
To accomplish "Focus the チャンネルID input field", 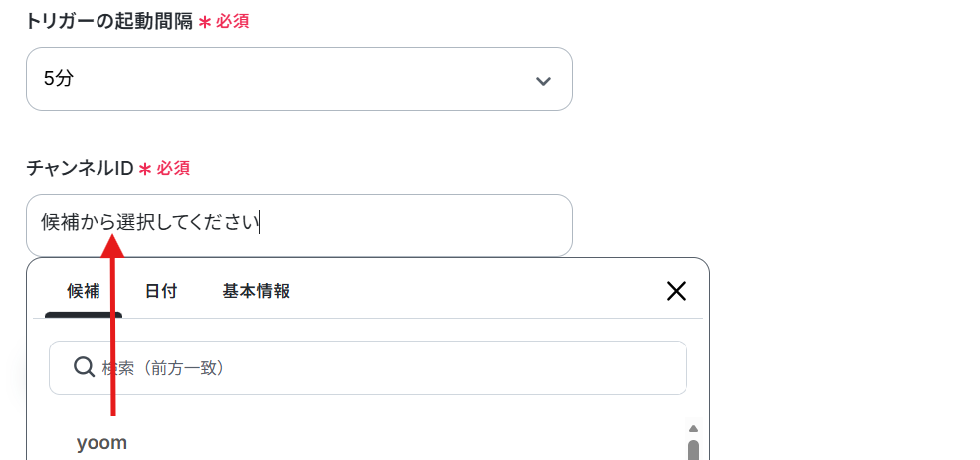I will coord(299,225).
